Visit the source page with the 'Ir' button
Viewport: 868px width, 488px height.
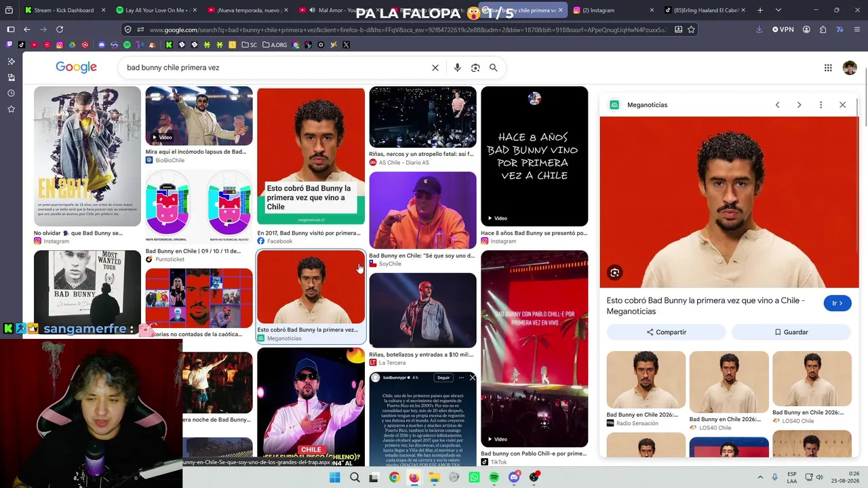pyautogui.click(x=837, y=303)
